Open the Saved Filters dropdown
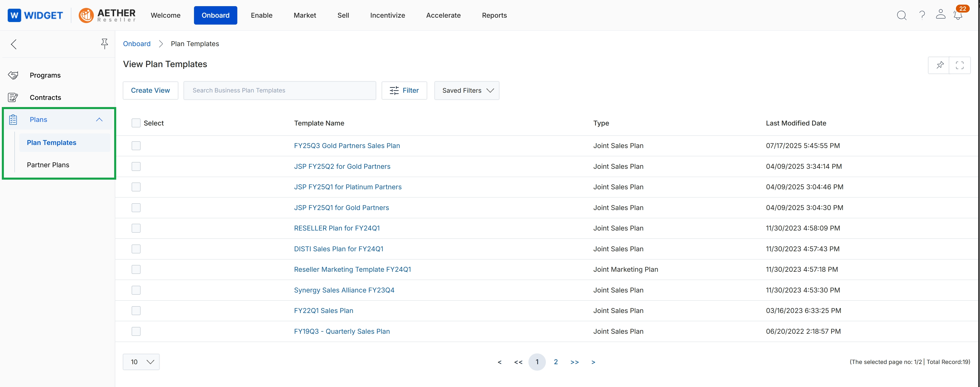980x387 pixels. [x=467, y=90]
